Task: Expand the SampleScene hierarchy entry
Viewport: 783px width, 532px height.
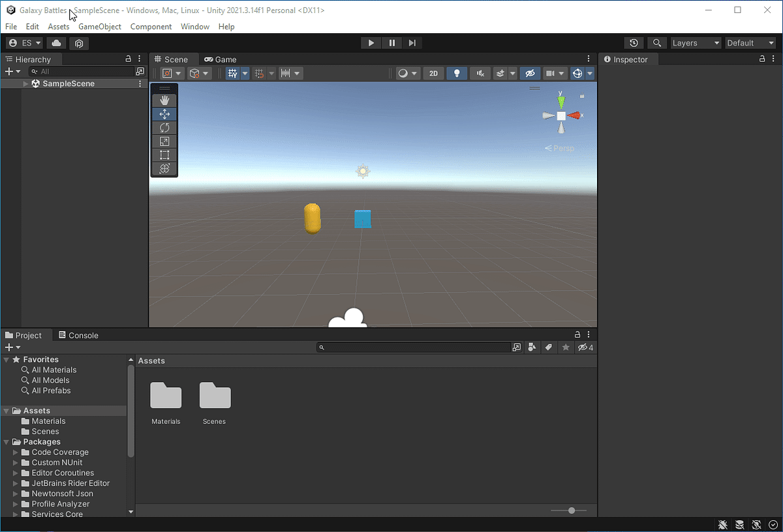Action: [24, 83]
